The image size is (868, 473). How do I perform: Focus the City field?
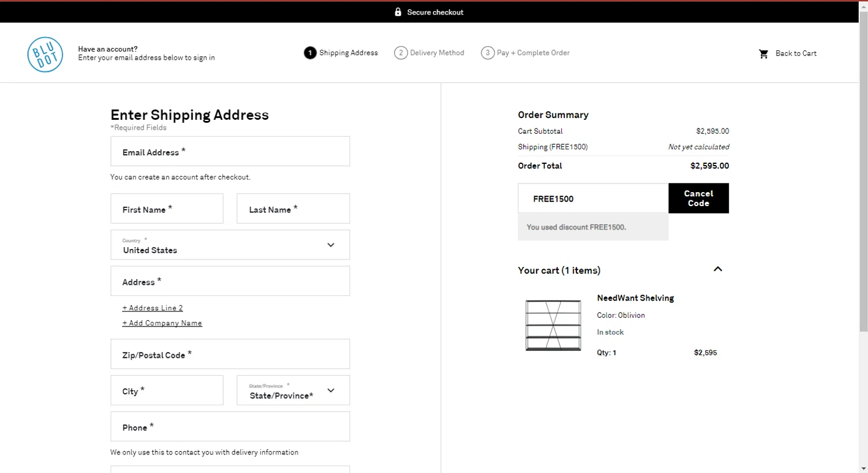(x=167, y=390)
